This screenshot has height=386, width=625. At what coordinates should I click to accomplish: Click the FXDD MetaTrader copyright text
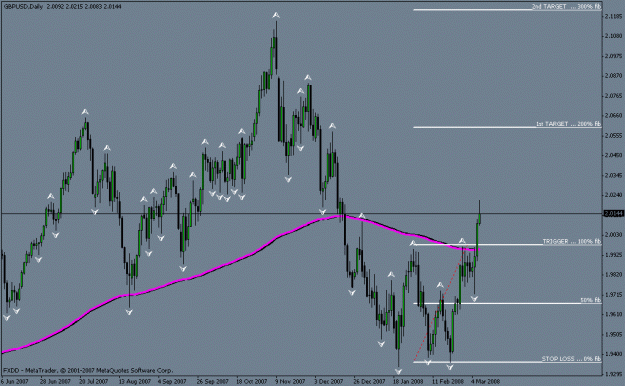(88, 370)
